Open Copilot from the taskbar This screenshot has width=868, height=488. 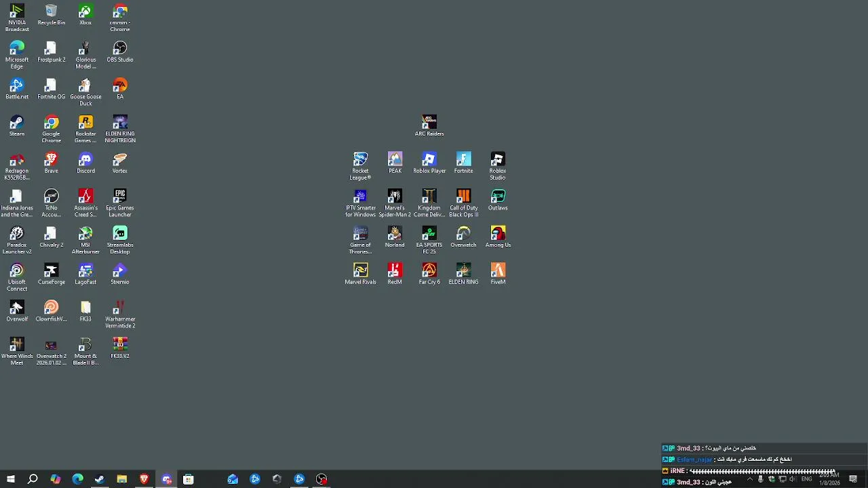(55, 479)
